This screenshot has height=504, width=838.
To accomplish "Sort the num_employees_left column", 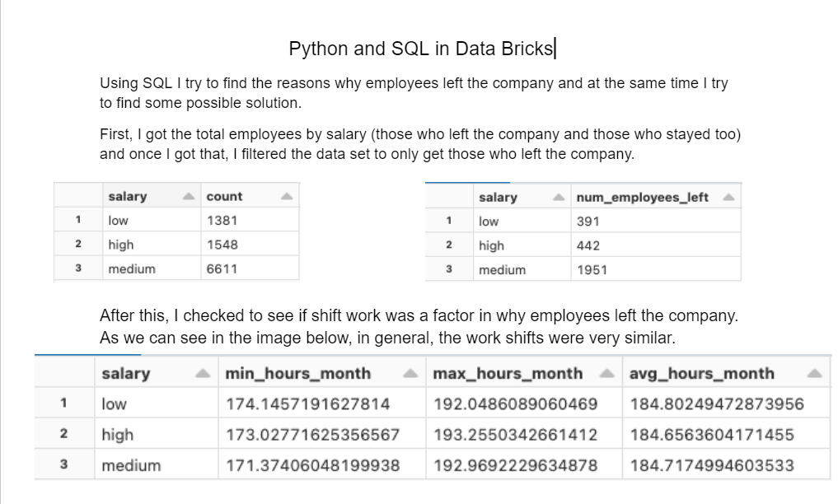I will (728, 198).
